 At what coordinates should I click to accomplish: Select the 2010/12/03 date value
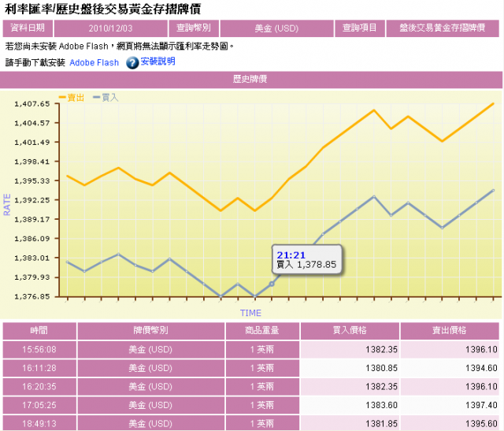click(x=111, y=28)
